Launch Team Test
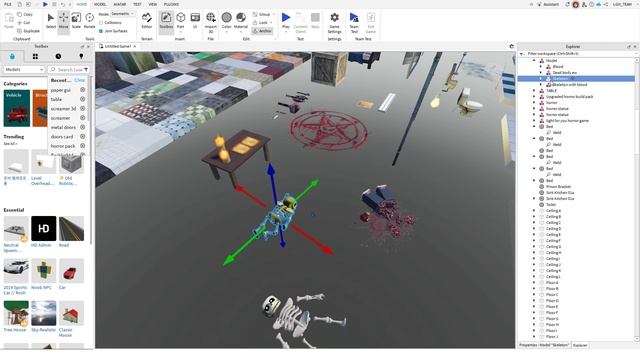This screenshot has width=640, height=360. (x=354, y=23)
